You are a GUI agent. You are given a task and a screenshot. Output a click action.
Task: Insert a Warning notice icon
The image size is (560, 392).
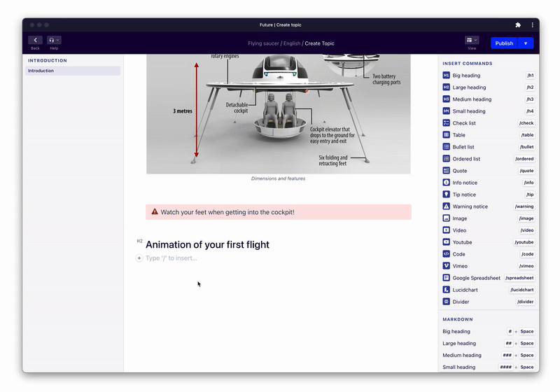[x=446, y=206]
